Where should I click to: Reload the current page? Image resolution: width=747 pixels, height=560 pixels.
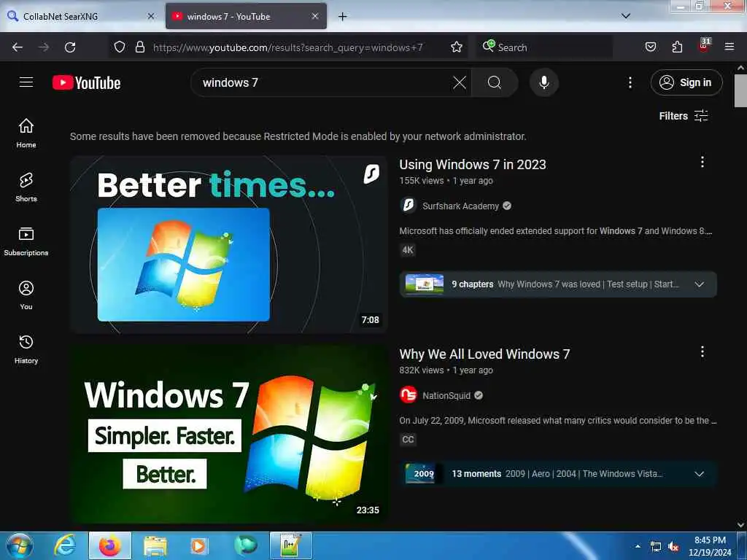pos(70,47)
